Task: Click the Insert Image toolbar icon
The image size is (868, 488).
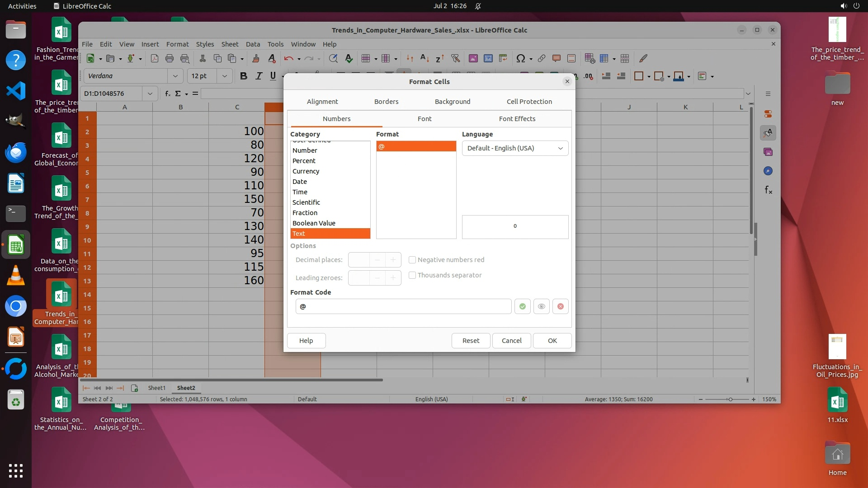Action: pos(473,58)
